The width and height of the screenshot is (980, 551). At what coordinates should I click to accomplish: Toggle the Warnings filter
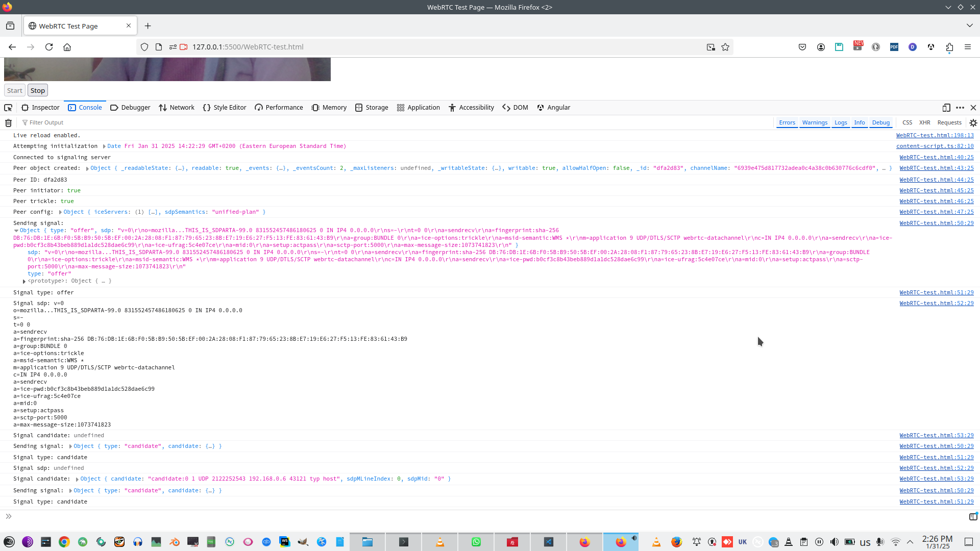click(815, 122)
